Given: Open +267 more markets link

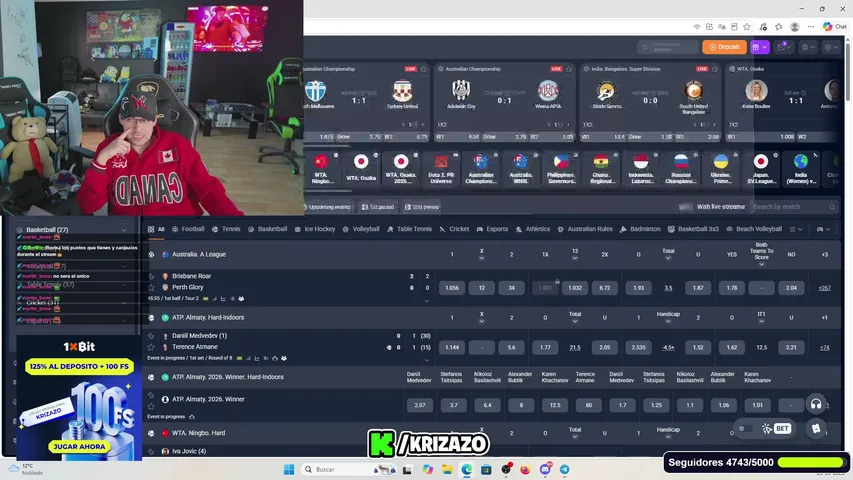Looking at the screenshot, I should point(825,288).
